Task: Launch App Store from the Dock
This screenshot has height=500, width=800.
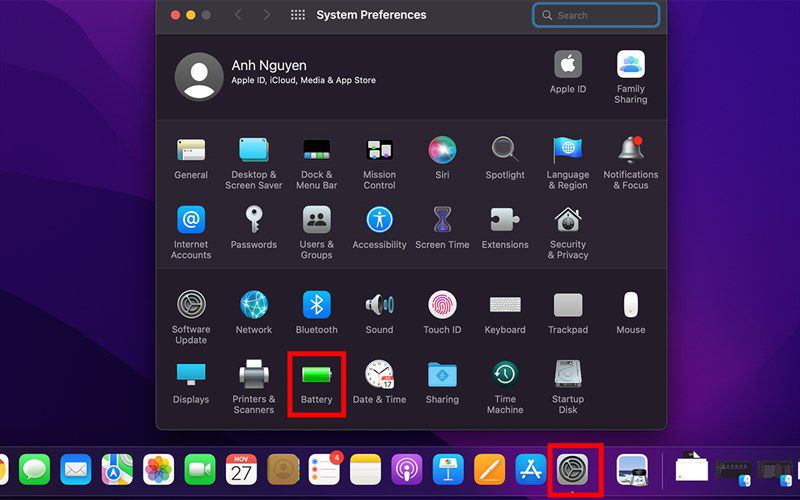Action: click(531, 469)
